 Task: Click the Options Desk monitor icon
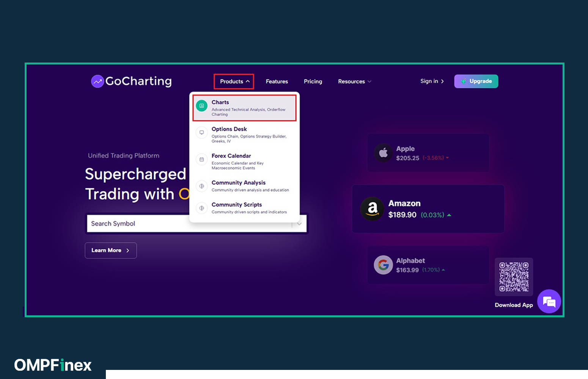pos(202,133)
